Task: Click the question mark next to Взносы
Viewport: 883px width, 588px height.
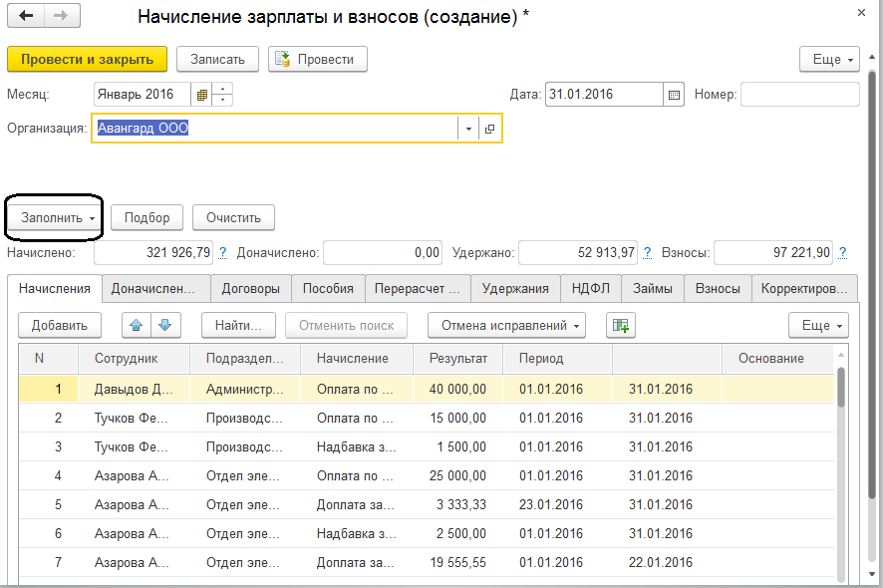Action: coord(844,253)
